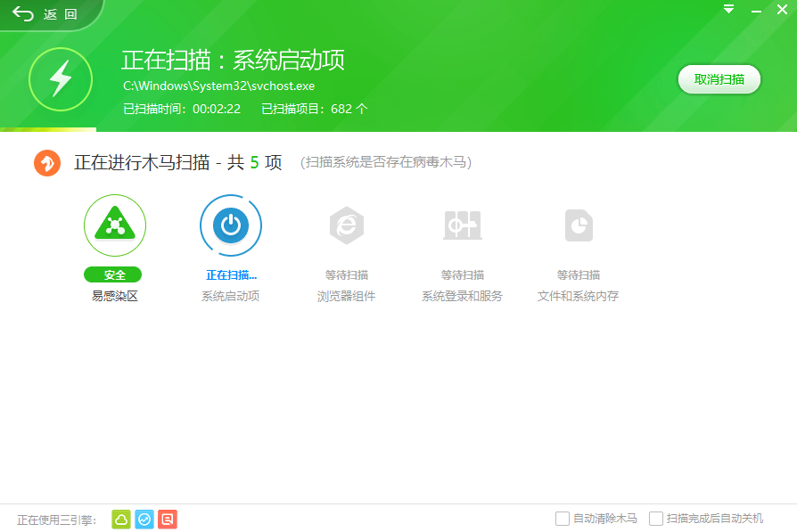Click the red search engine icon
Viewport: 797px width, 532px height.
pos(168,520)
